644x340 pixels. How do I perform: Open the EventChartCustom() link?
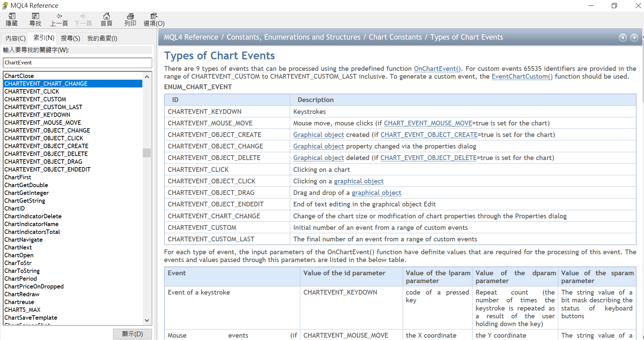pyautogui.click(x=522, y=76)
